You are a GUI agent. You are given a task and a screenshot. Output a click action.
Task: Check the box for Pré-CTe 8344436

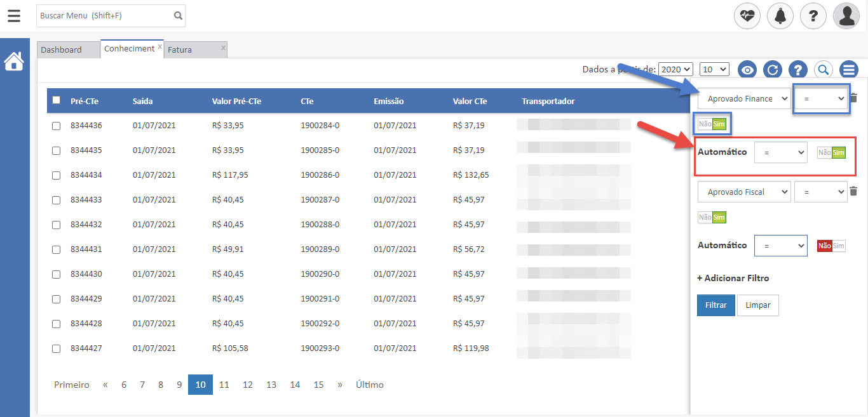tap(57, 126)
